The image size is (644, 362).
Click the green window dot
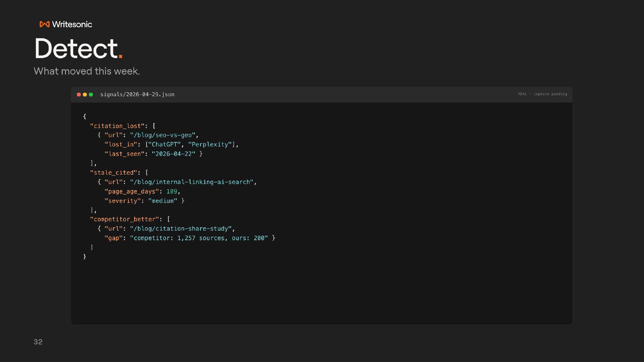click(91, 95)
